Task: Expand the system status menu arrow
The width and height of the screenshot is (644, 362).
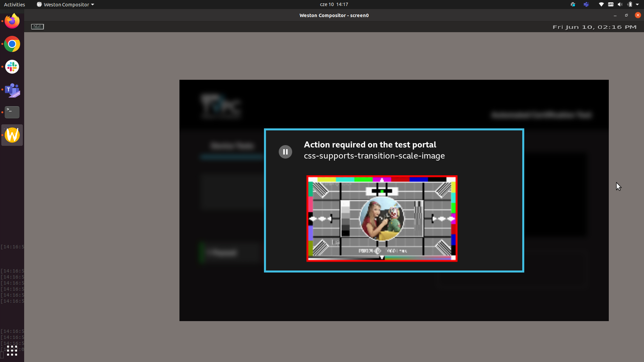Action: click(x=637, y=4)
